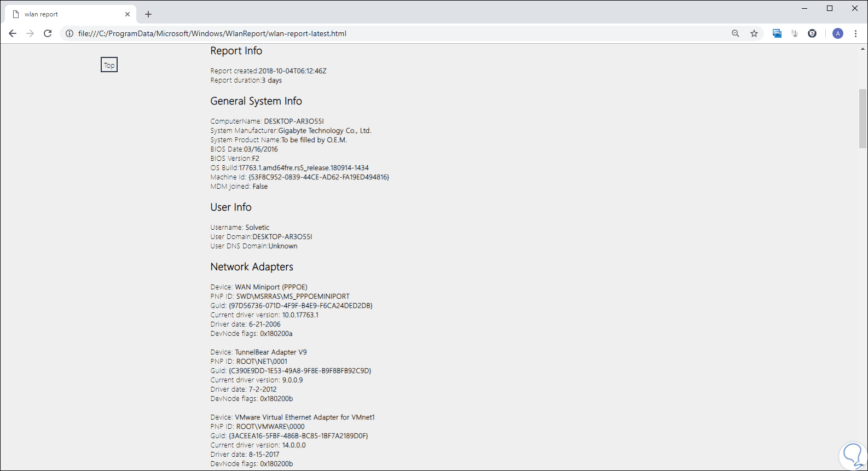This screenshot has width=868, height=471.
Task: Click the DevNode flags 0x180200a line
Action: (x=252, y=334)
